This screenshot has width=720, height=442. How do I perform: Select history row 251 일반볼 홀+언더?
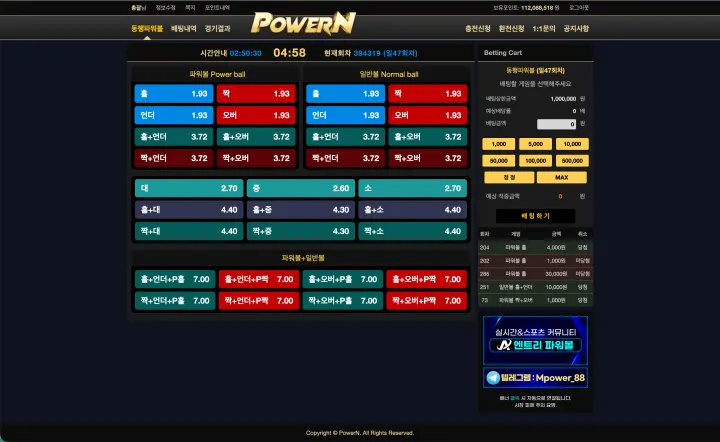[535, 287]
